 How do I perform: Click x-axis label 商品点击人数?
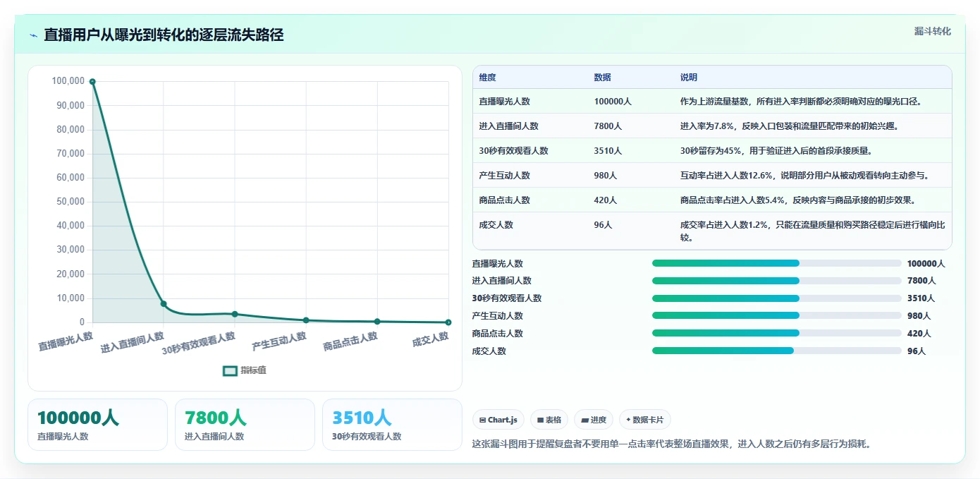(350, 341)
